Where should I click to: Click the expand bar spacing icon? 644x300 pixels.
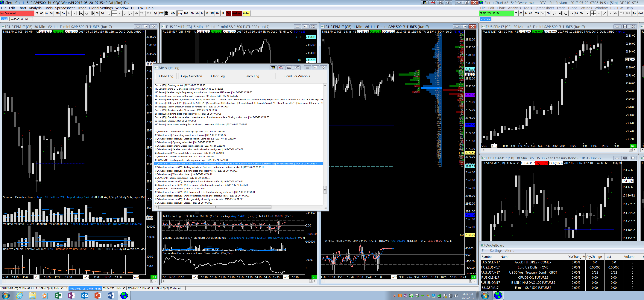pos(75,13)
